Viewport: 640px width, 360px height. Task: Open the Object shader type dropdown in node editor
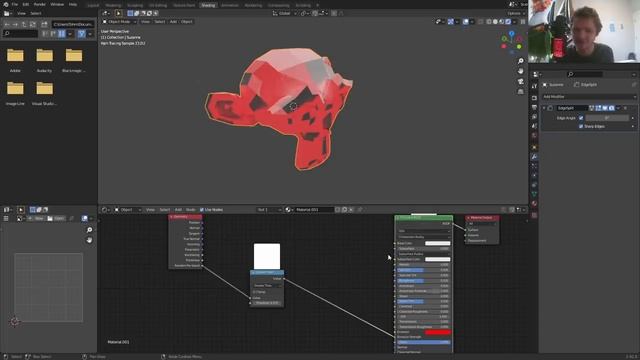pos(128,210)
